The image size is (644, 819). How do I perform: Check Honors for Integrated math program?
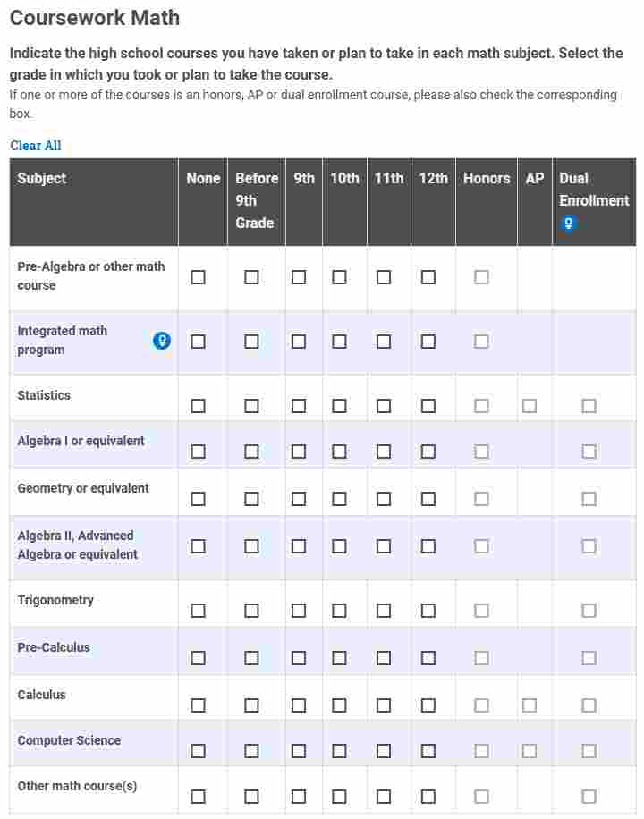pyautogui.click(x=481, y=342)
